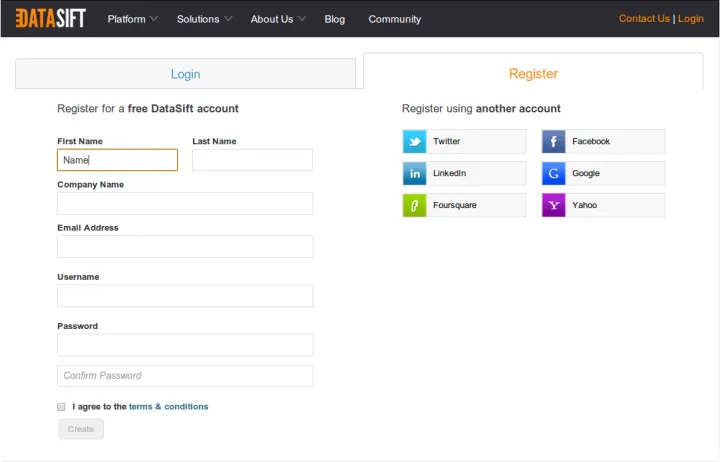Focus the Email Address field
This screenshot has width=720, height=462.
pos(185,247)
